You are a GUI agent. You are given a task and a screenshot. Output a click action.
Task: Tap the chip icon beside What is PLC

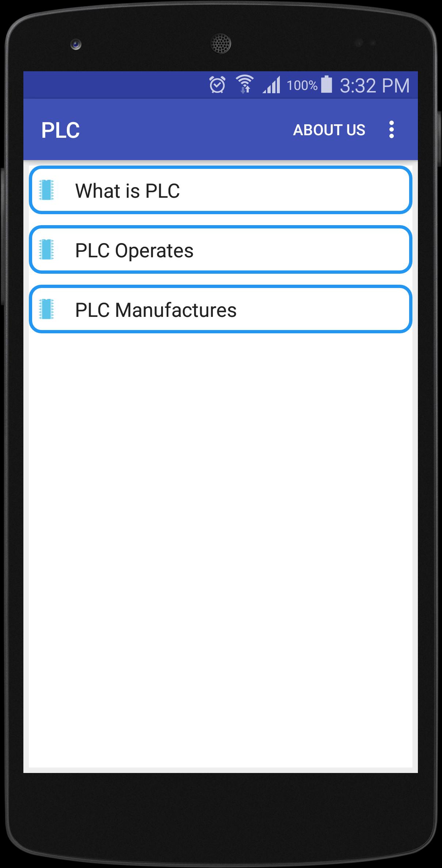(x=46, y=190)
